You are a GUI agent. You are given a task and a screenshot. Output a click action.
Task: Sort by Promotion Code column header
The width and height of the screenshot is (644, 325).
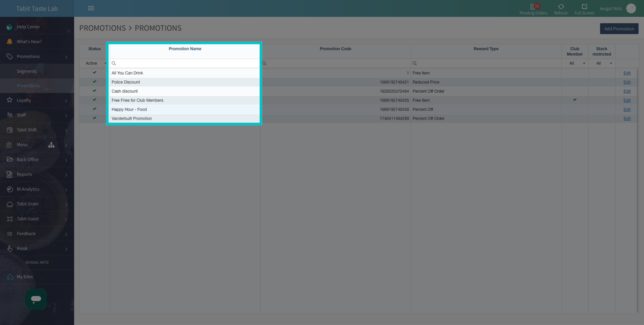coord(335,49)
